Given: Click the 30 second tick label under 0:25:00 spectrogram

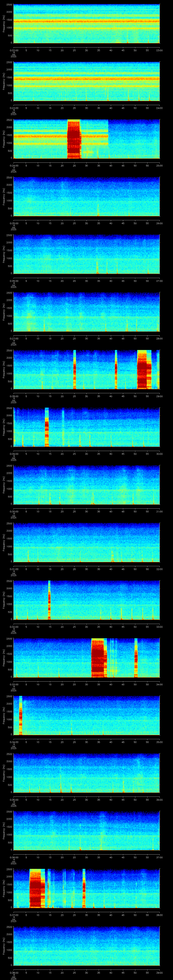Looking at the screenshot, I should click(x=86, y=223).
